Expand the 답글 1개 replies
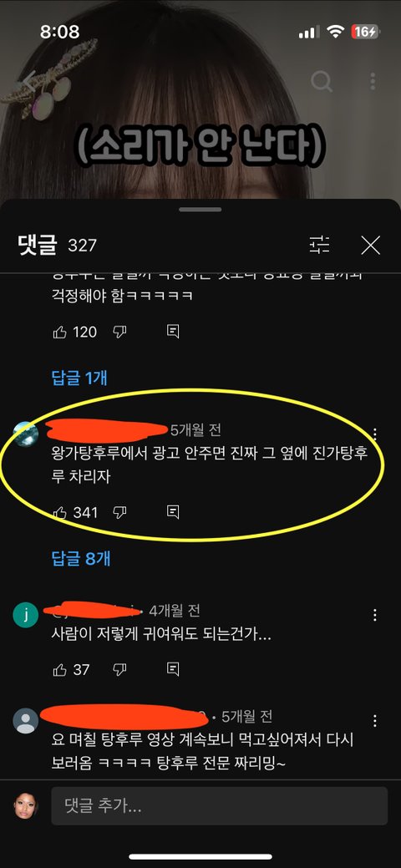Image resolution: width=401 pixels, height=868 pixels. [x=79, y=378]
